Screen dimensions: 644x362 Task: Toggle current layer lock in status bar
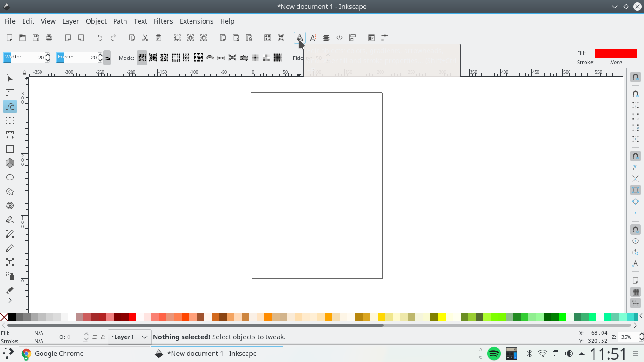[103, 337]
